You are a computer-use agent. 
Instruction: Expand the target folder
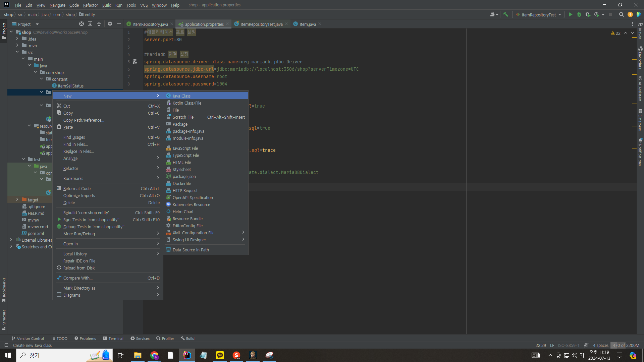click(x=17, y=200)
